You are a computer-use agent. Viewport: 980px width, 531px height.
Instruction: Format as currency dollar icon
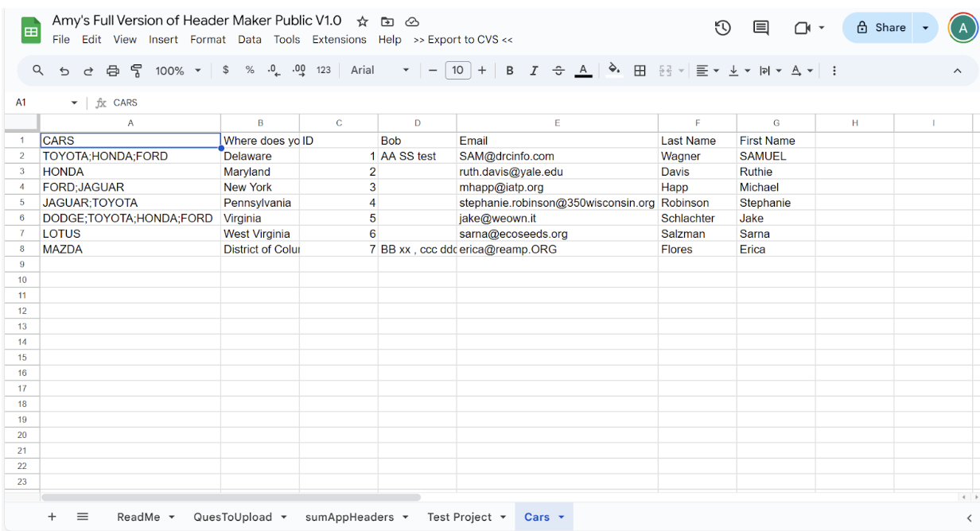point(226,70)
